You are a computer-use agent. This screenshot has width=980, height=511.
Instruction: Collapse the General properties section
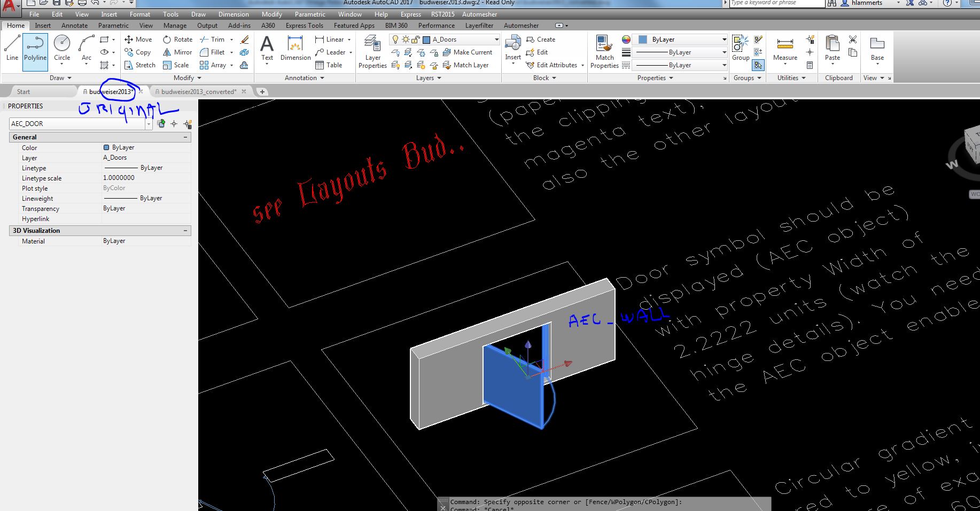pos(185,137)
